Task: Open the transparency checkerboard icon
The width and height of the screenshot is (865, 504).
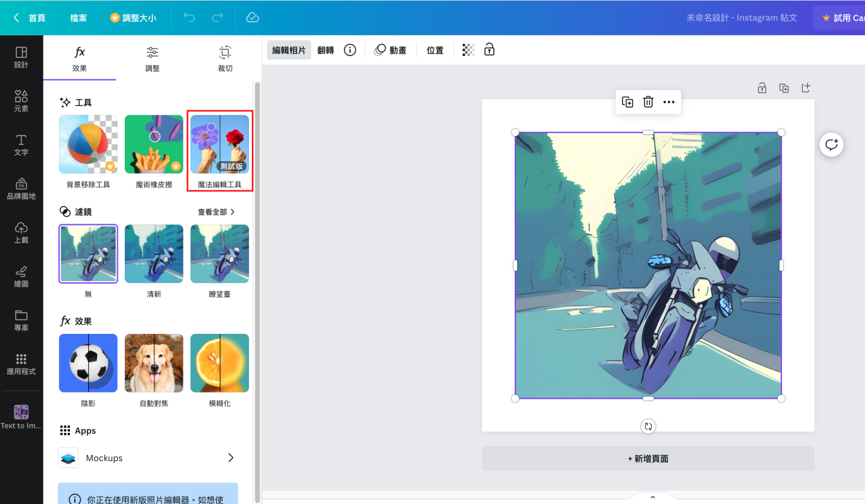Action: coord(468,50)
